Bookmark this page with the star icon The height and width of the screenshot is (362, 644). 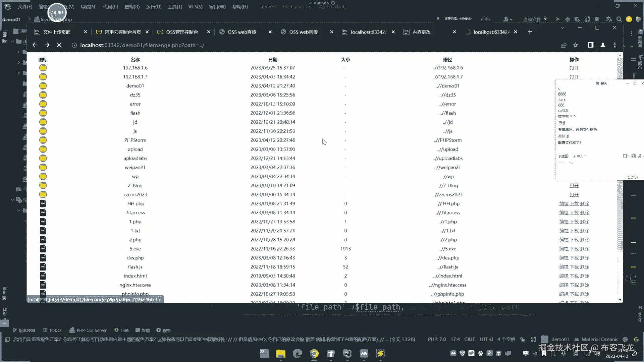tap(576, 45)
